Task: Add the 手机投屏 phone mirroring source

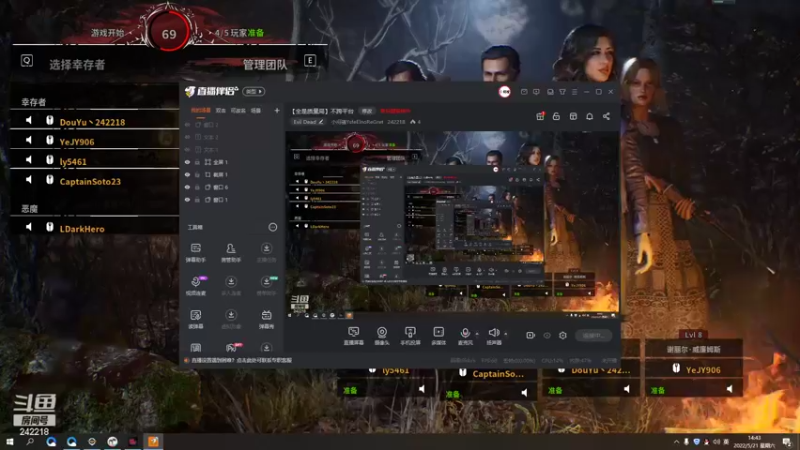Action: tap(410, 336)
